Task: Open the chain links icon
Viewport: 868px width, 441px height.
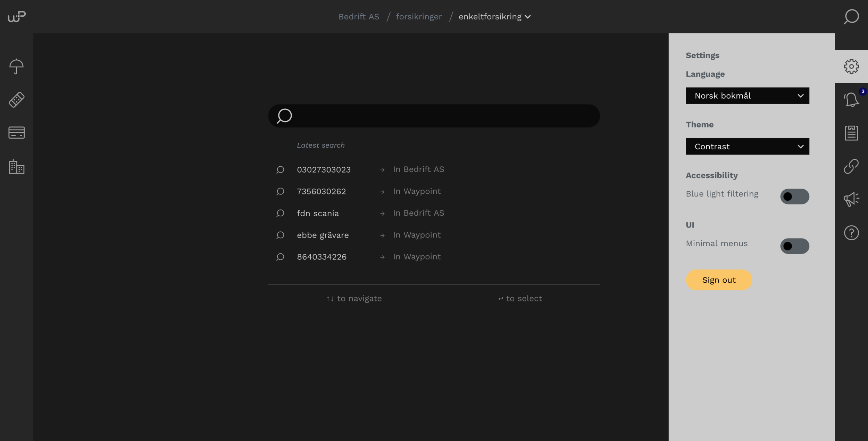Action: click(x=851, y=166)
